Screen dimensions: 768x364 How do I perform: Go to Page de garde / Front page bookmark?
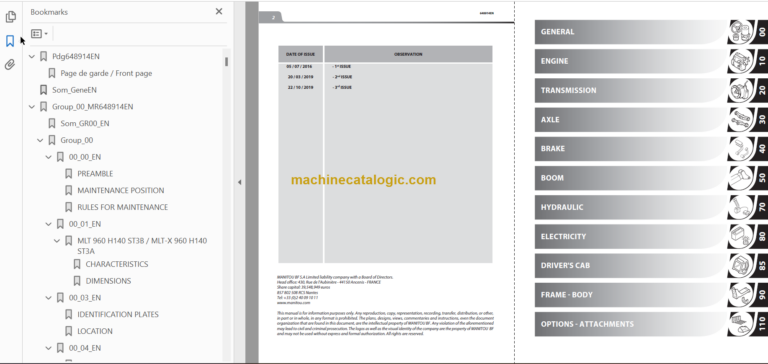point(106,73)
